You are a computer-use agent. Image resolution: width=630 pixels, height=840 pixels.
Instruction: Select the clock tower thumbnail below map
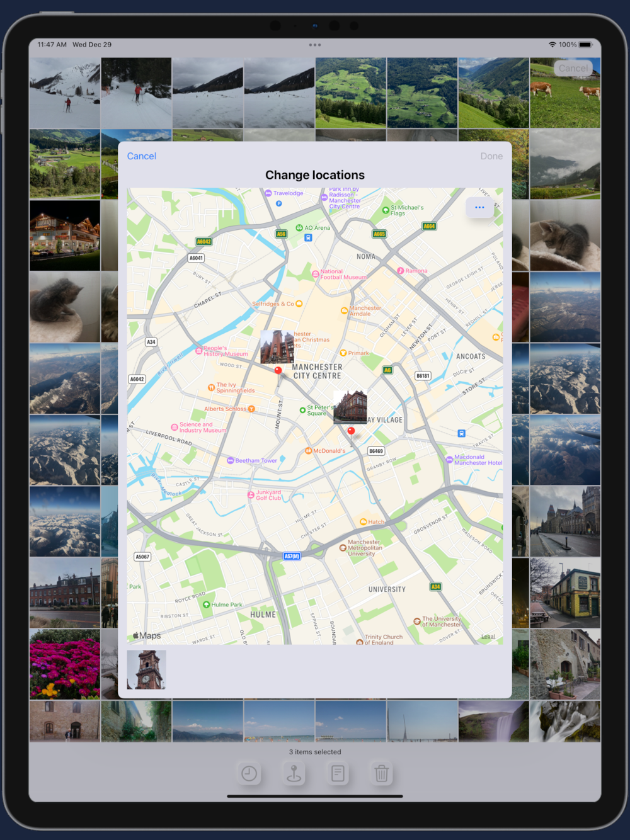(x=147, y=669)
